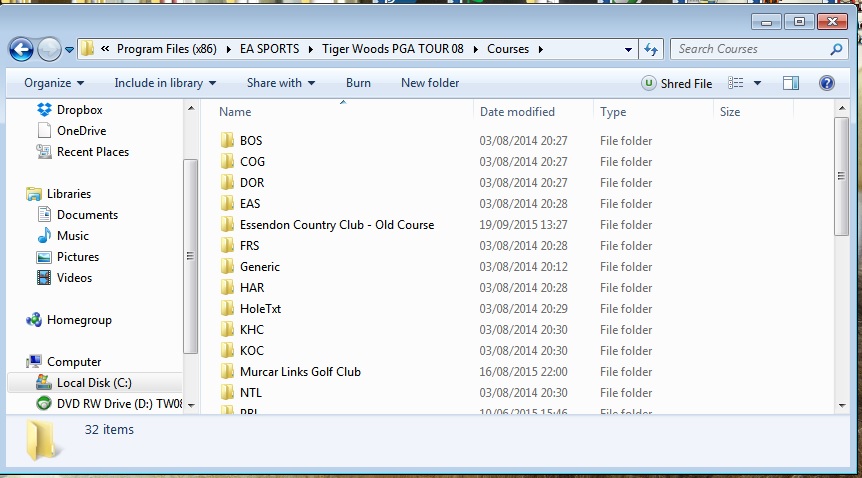Screen dimensions: 862x478
Task: Select the BOS folder icon
Action: point(227,140)
